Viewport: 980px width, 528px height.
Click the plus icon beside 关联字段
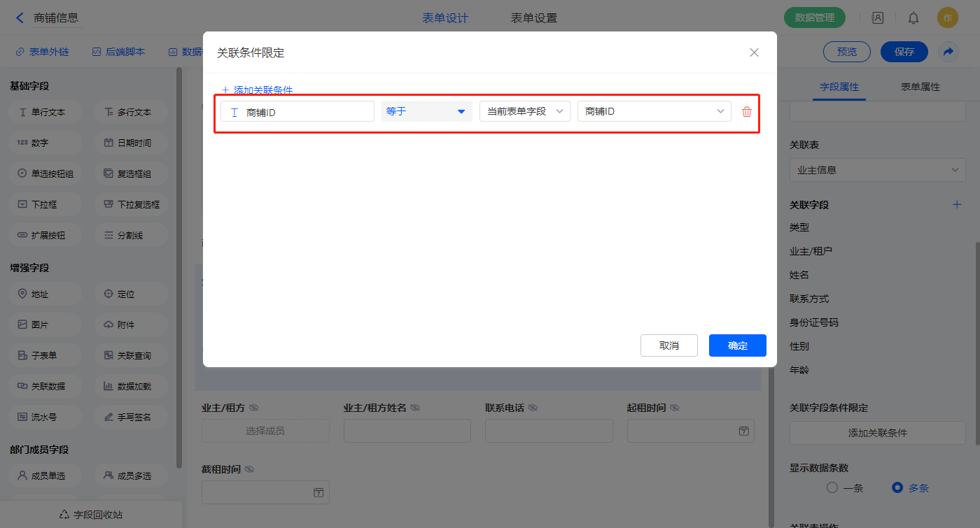pyautogui.click(x=957, y=205)
